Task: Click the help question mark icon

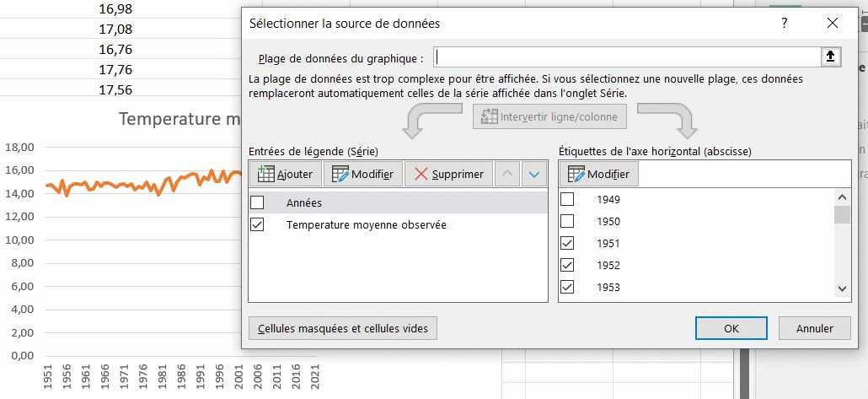Action: click(784, 24)
